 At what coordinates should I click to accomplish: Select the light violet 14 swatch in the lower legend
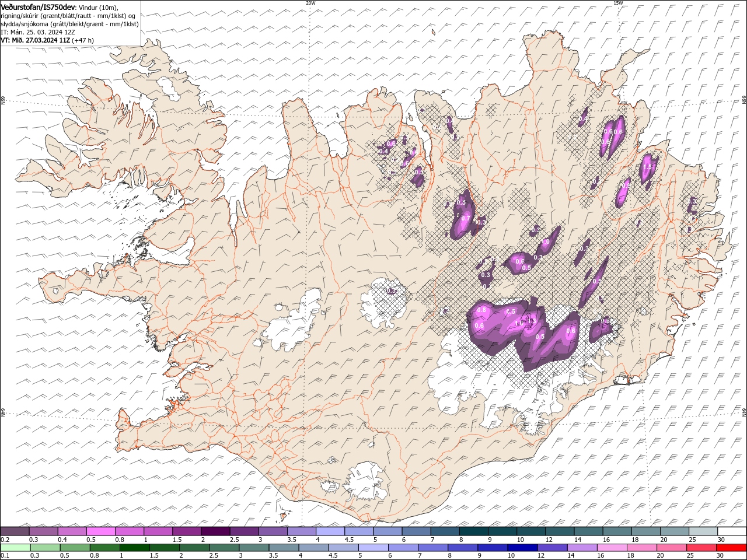pyautogui.click(x=582, y=548)
